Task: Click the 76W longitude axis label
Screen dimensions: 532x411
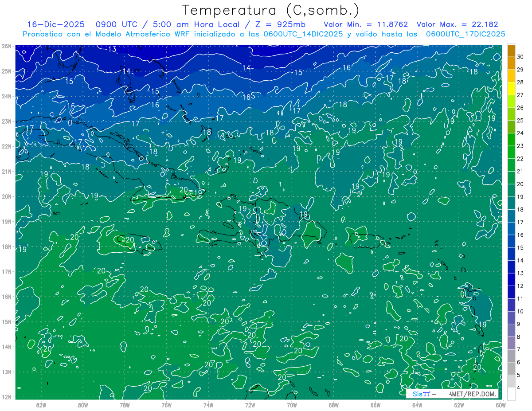Action: [166, 405]
